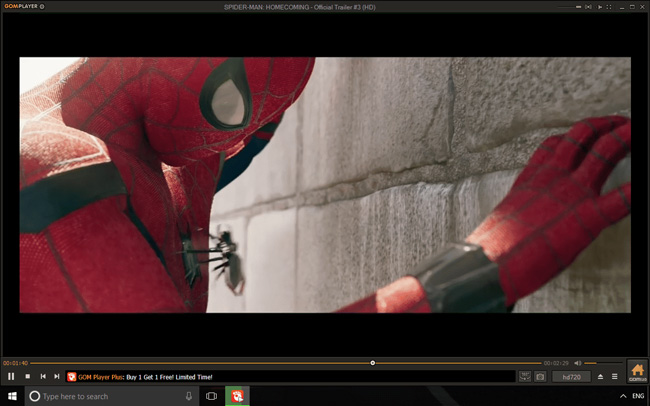
Task: Take a screenshot with the camera icon
Action: coord(540,377)
